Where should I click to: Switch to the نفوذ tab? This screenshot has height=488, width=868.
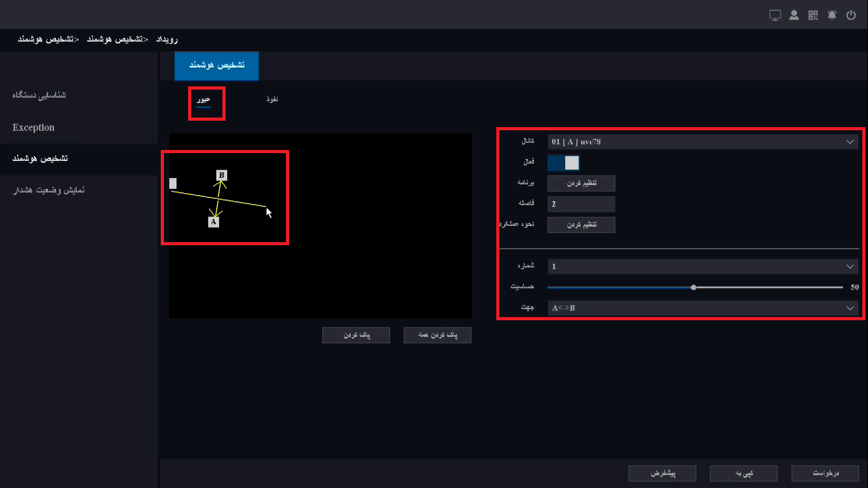click(273, 99)
